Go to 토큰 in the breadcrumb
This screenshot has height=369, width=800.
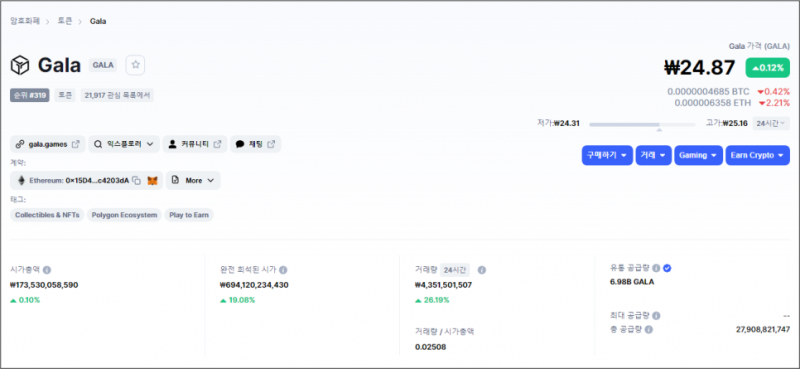point(64,21)
